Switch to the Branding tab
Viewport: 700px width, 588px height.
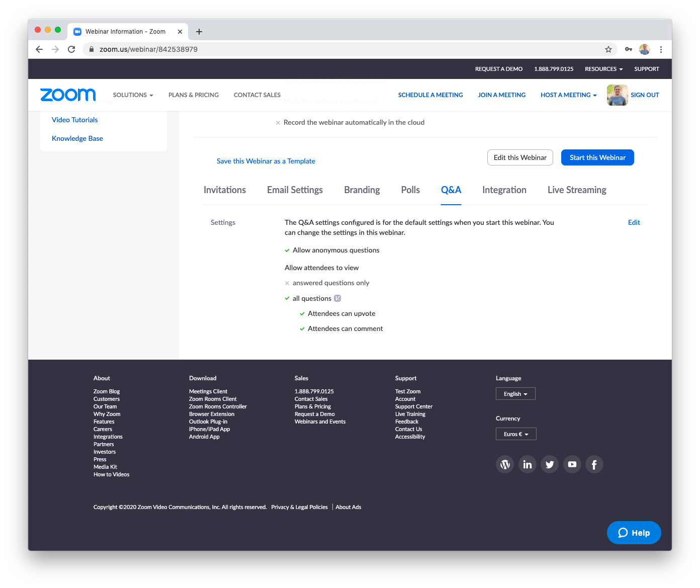(x=362, y=190)
